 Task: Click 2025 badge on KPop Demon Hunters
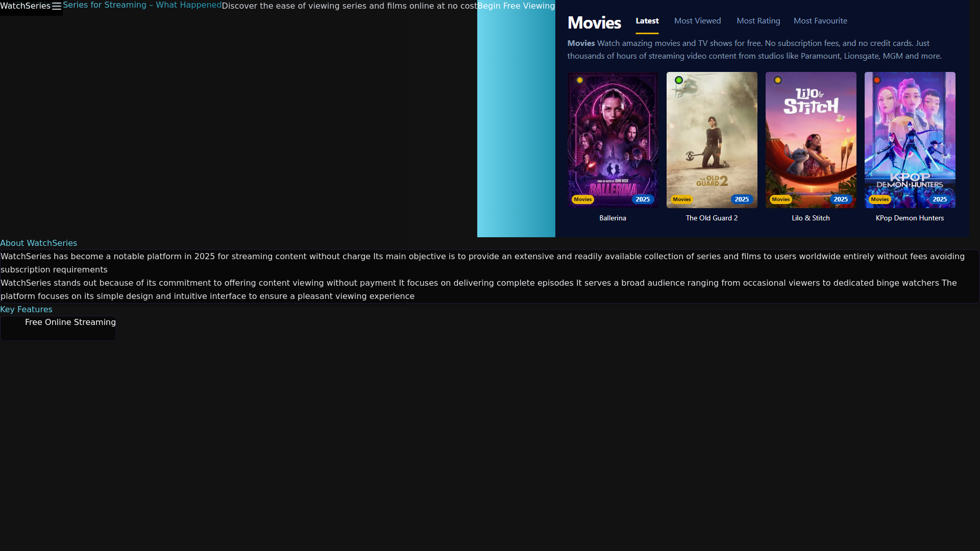click(940, 199)
